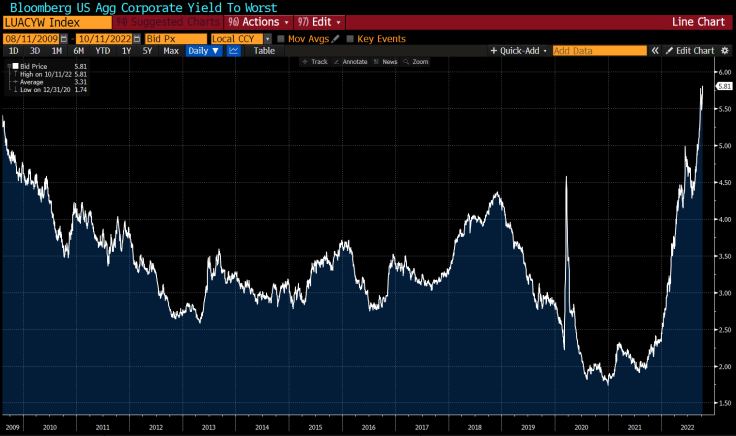Select the Track crosshair tool
736x436 pixels.
(316, 62)
